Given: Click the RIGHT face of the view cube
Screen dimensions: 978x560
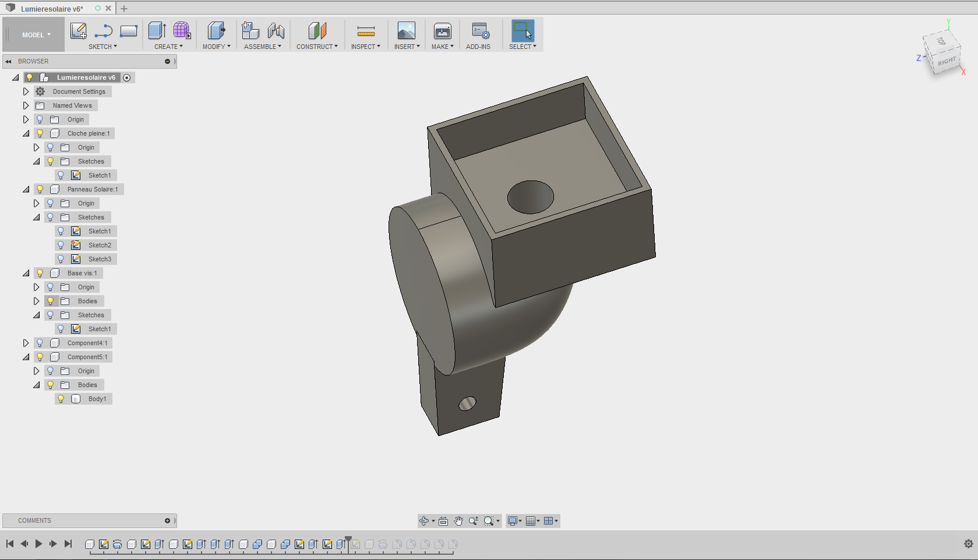Looking at the screenshot, I should (947, 61).
